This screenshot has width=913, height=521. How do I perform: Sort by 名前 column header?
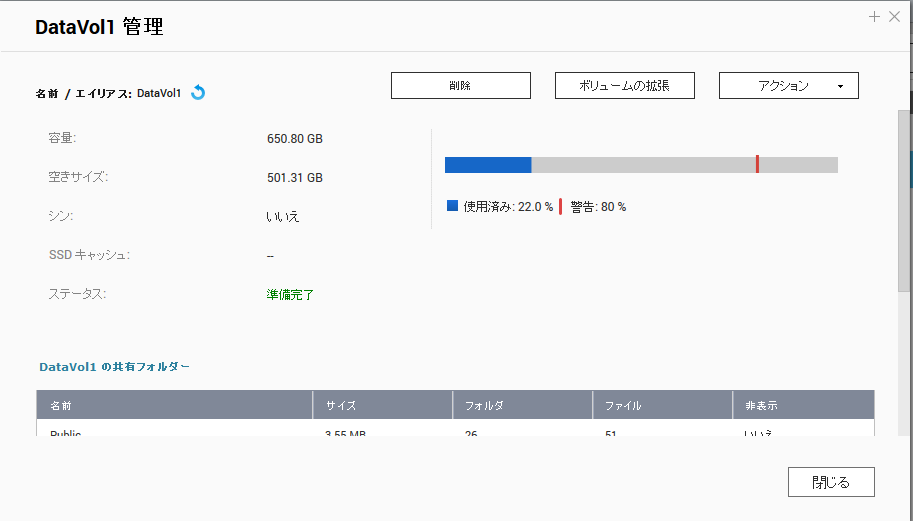coord(174,405)
